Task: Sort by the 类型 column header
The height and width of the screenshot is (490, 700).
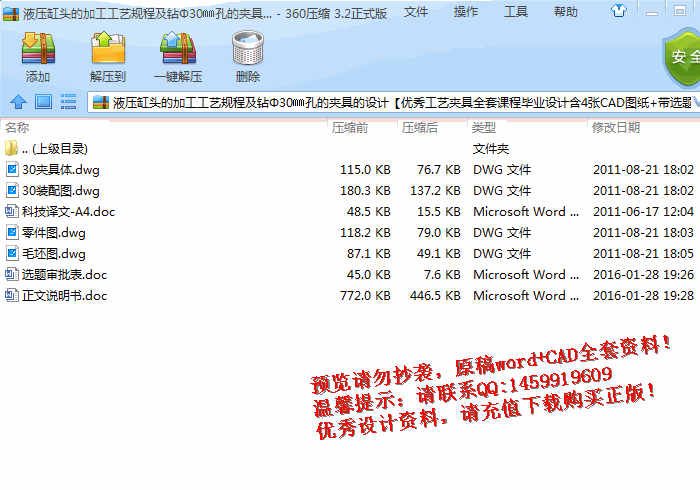Action: coord(483,128)
